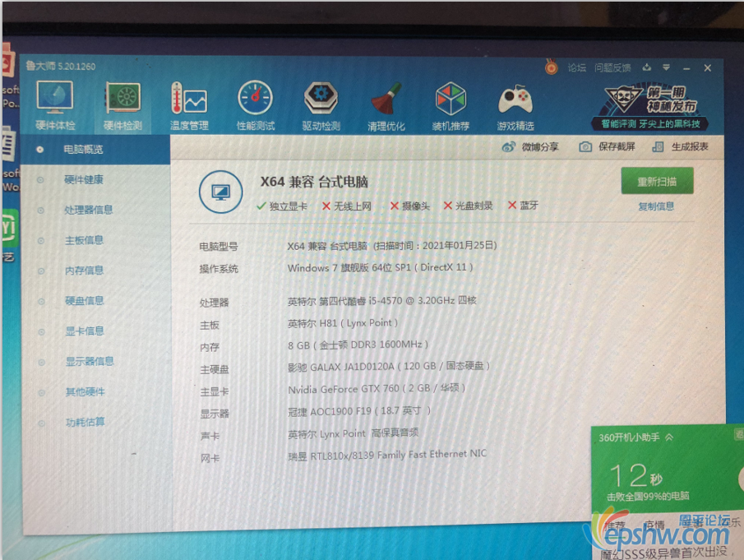Screen dimensions: 744x560
Task: Open the 问题反馈 feedback link
Action: (612, 68)
